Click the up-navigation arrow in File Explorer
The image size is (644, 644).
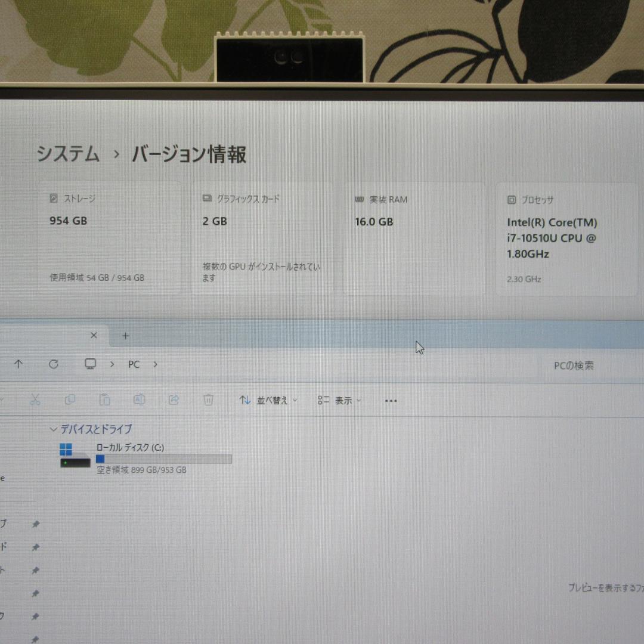click(18, 364)
